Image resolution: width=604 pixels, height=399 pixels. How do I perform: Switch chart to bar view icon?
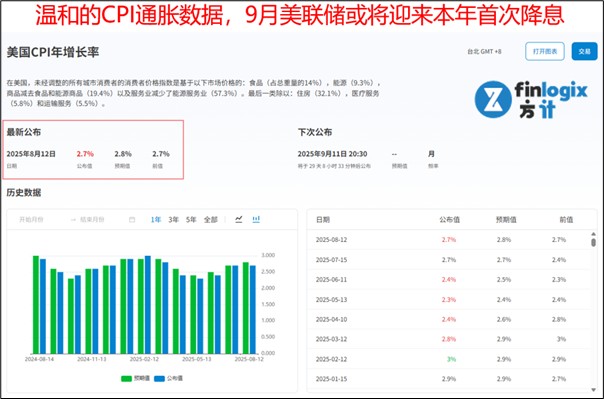[256, 219]
